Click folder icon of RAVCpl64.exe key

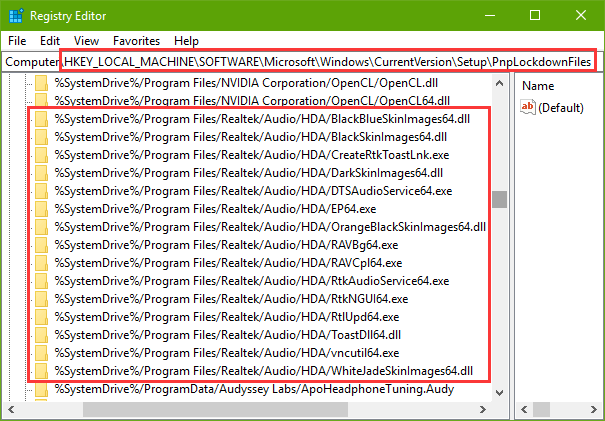coord(41,263)
